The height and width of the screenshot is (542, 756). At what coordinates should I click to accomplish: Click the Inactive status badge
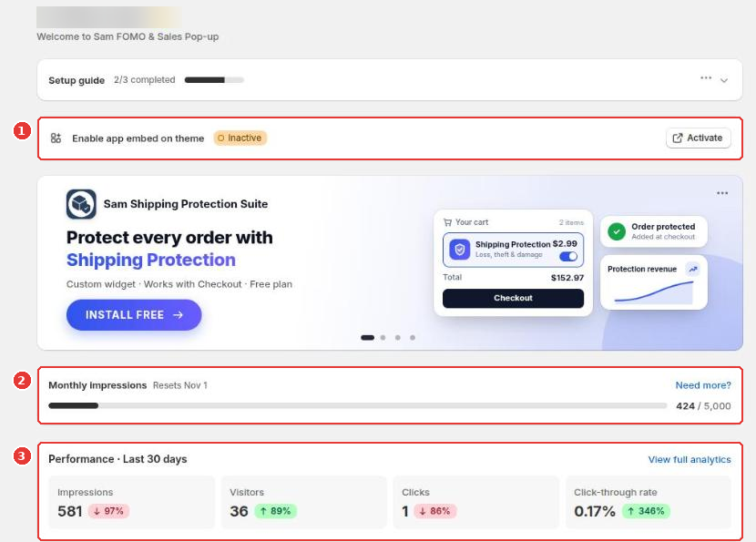point(240,138)
